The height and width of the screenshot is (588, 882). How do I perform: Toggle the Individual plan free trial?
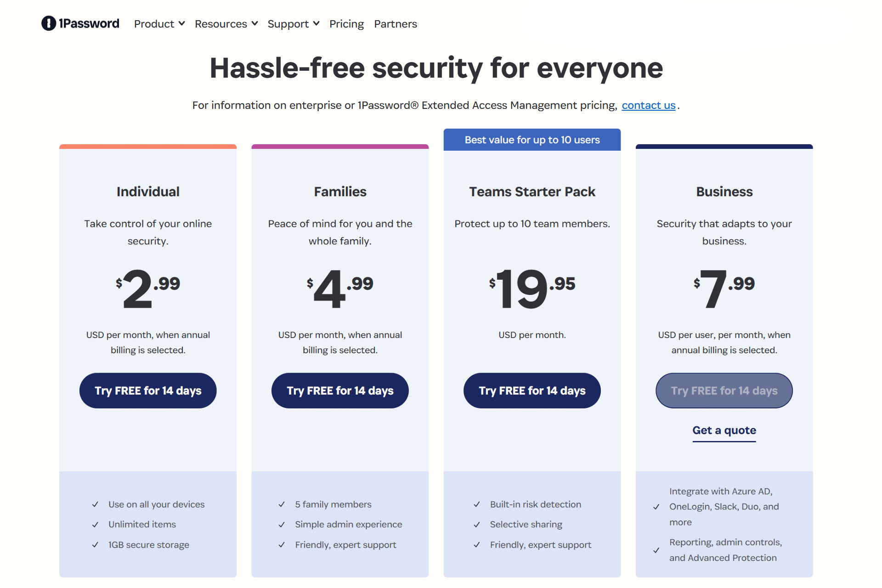coord(147,390)
